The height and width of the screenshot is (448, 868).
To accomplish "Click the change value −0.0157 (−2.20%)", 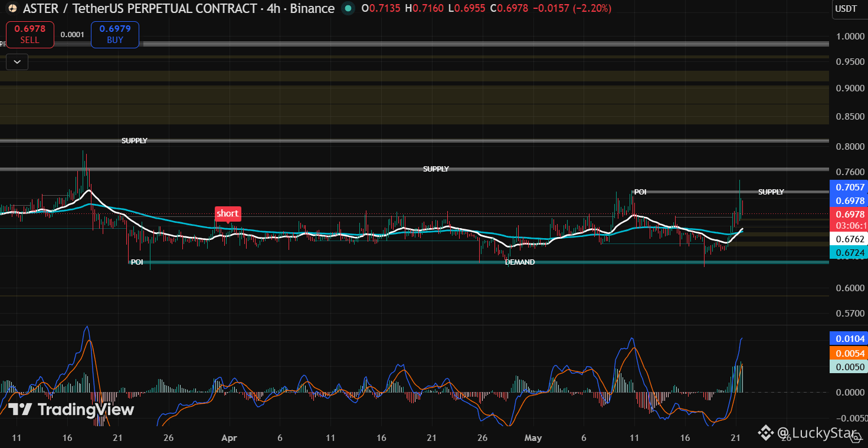I will (572, 8).
